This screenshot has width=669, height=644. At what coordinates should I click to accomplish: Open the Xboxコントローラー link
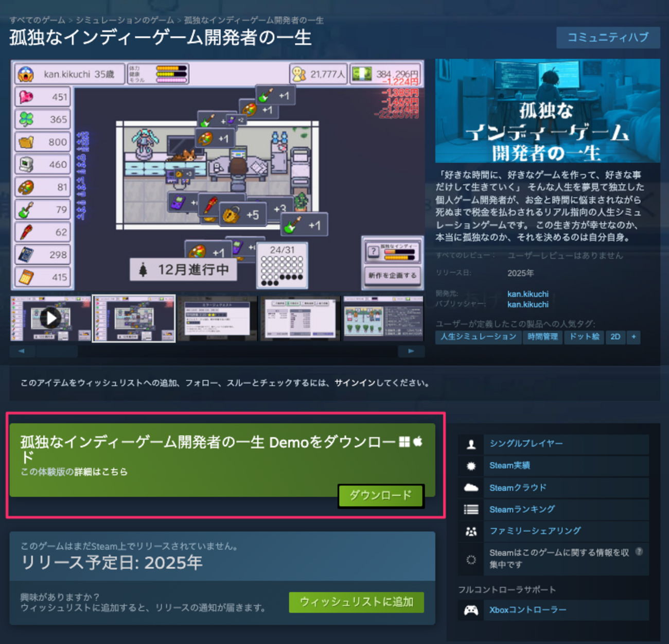[x=527, y=610]
